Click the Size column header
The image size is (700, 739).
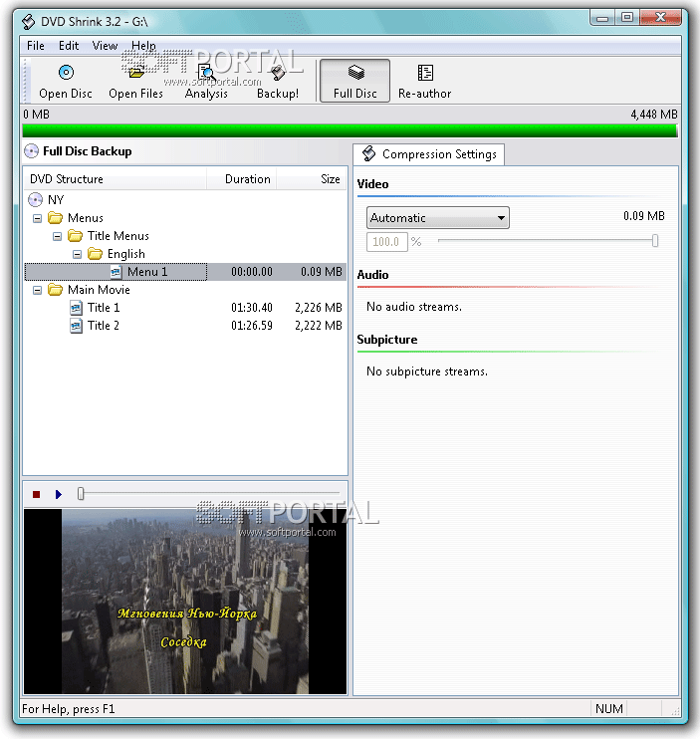(312, 179)
